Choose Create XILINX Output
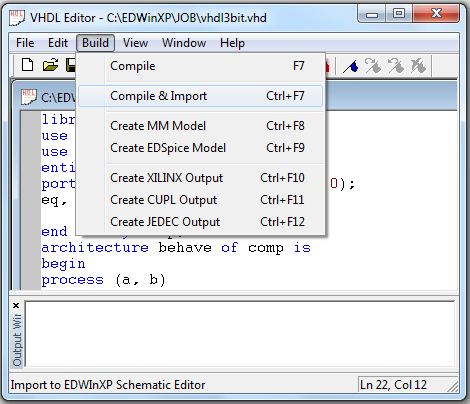 tap(201, 178)
